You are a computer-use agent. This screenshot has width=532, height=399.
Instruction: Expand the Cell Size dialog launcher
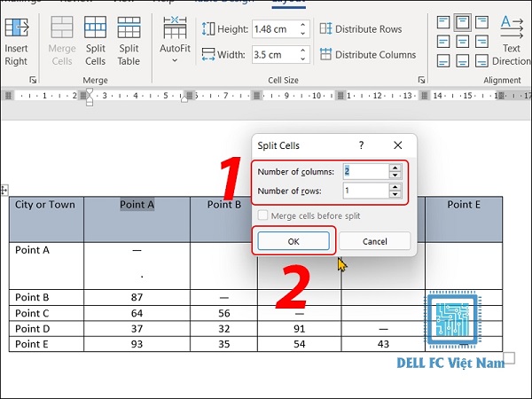click(421, 80)
